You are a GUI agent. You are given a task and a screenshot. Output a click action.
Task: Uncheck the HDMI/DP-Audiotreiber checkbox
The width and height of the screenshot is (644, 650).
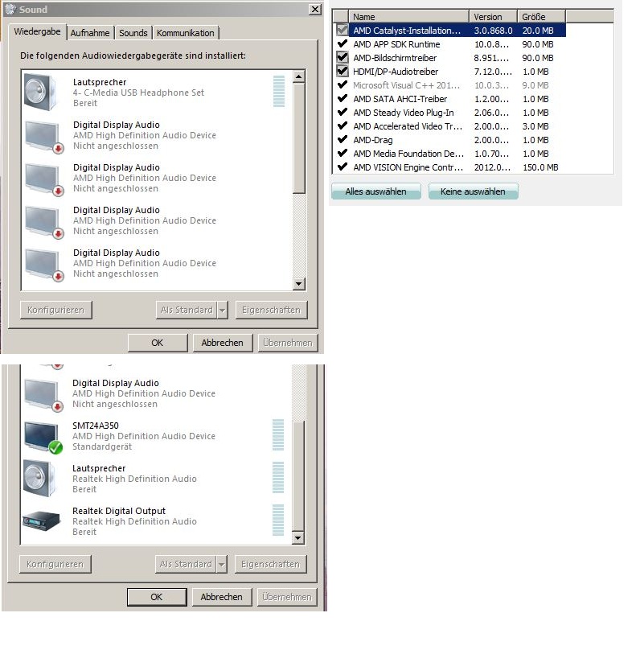click(x=343, y=71)
